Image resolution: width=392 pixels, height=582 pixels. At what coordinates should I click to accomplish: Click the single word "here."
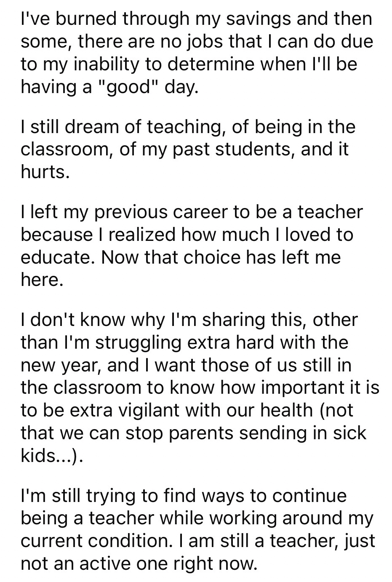(42, 280)
